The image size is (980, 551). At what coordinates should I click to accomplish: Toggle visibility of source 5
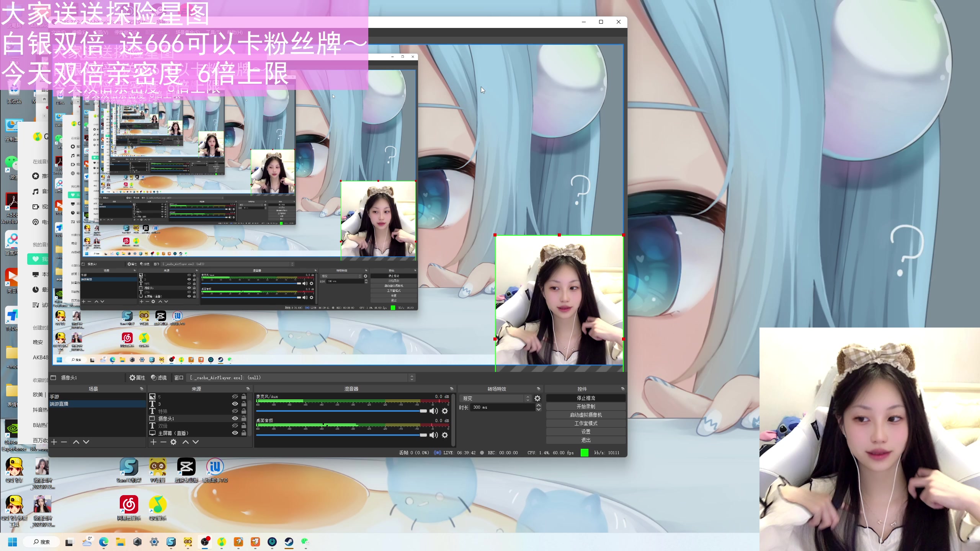pyautogui.click(x=235, y=396)
